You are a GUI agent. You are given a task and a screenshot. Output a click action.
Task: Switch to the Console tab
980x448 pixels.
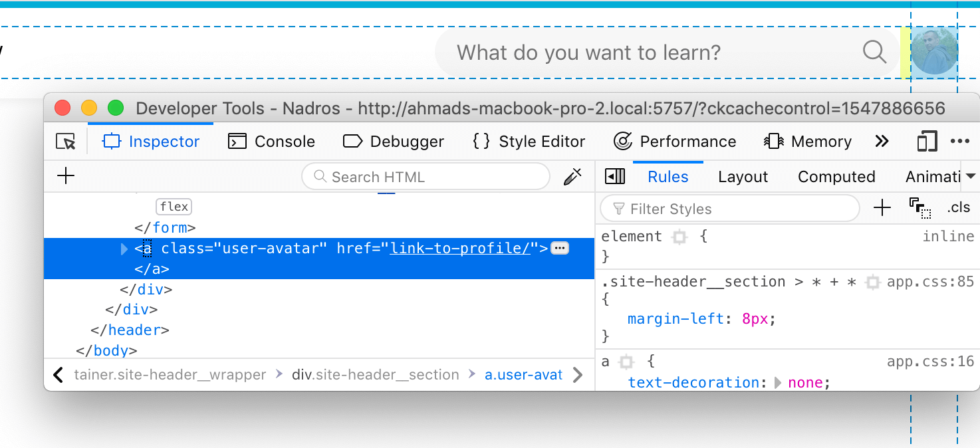click(271, 142)
